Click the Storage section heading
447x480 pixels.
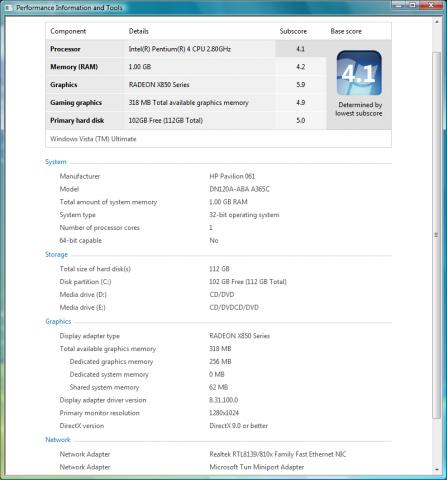[56, 255]
